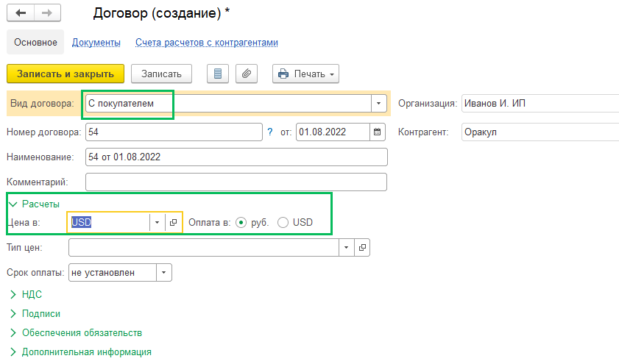Open the Вид договора dropdown arrow
The width and height of the screenshot is (619, 364).
pyautogui.click(x=378, y=104)
